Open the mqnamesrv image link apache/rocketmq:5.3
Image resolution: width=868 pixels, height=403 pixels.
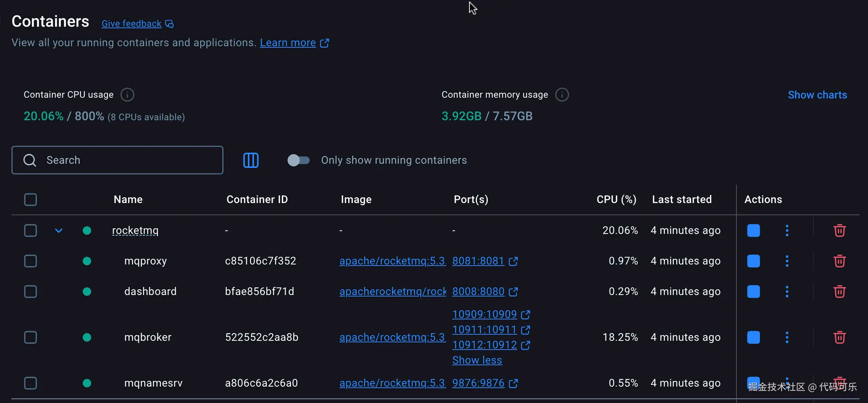[x=393, y=383]
